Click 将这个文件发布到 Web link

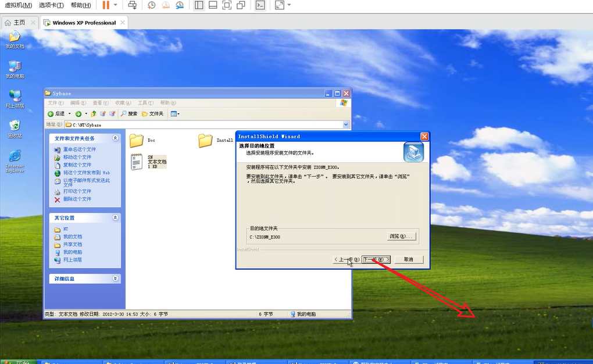click(x=87, y=173)
